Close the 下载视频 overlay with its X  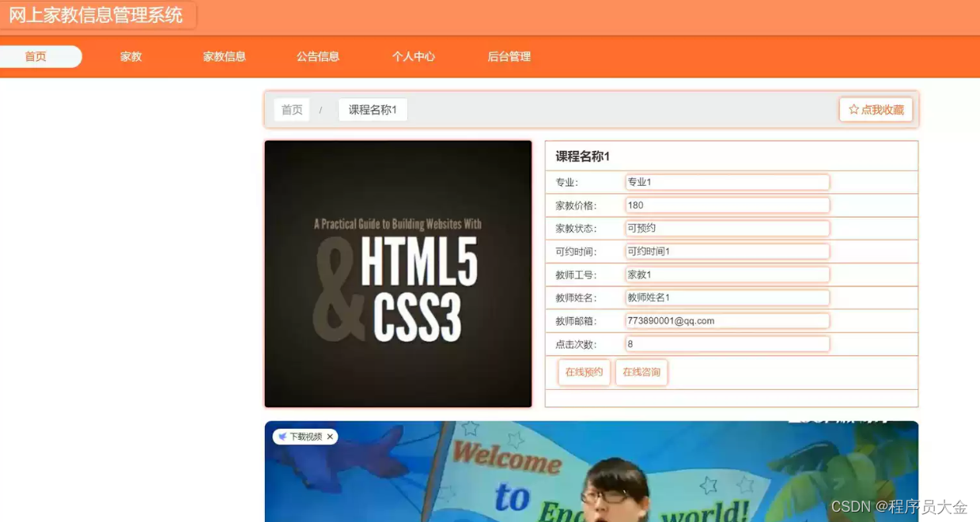[330, 437]
